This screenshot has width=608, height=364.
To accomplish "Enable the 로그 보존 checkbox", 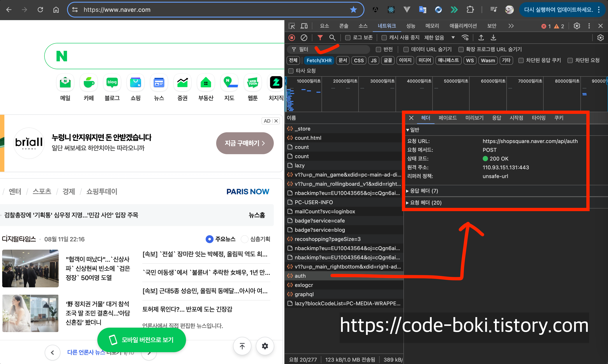I will pyautogui.click(x=348, y=37).
